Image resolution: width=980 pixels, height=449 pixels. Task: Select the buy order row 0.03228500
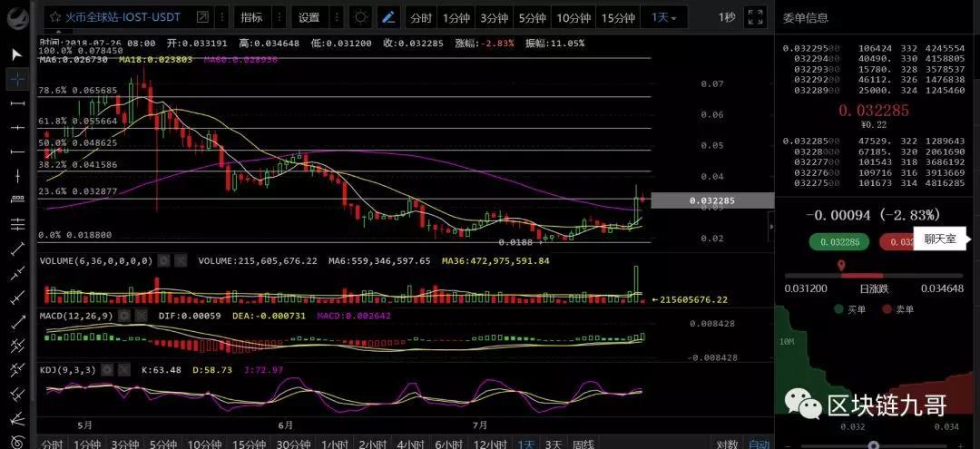coord(874,141)
